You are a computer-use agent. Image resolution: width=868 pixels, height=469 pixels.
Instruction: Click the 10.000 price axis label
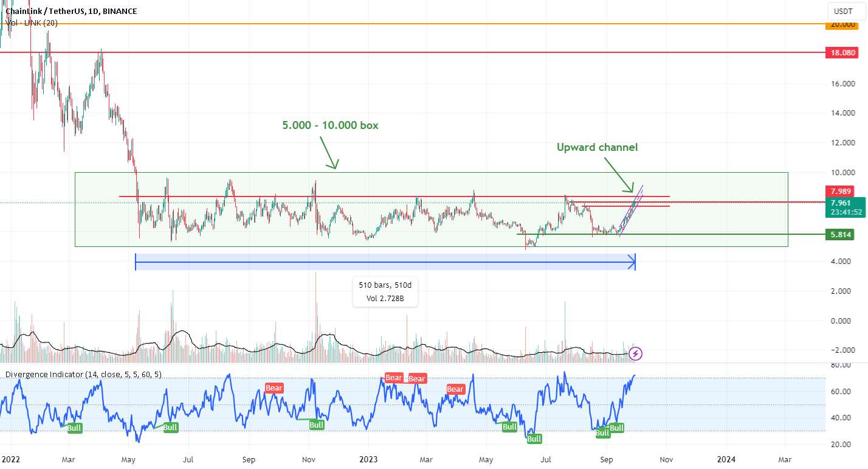pos(844,173)
